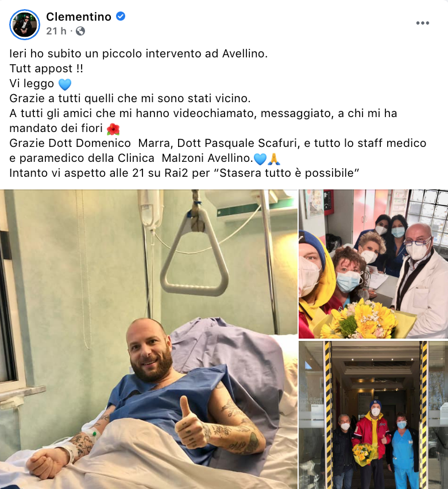The height and width of the screenshot is (489, 448).
Task: Click the first line about Avellino intervento
Action: point(138,53)
